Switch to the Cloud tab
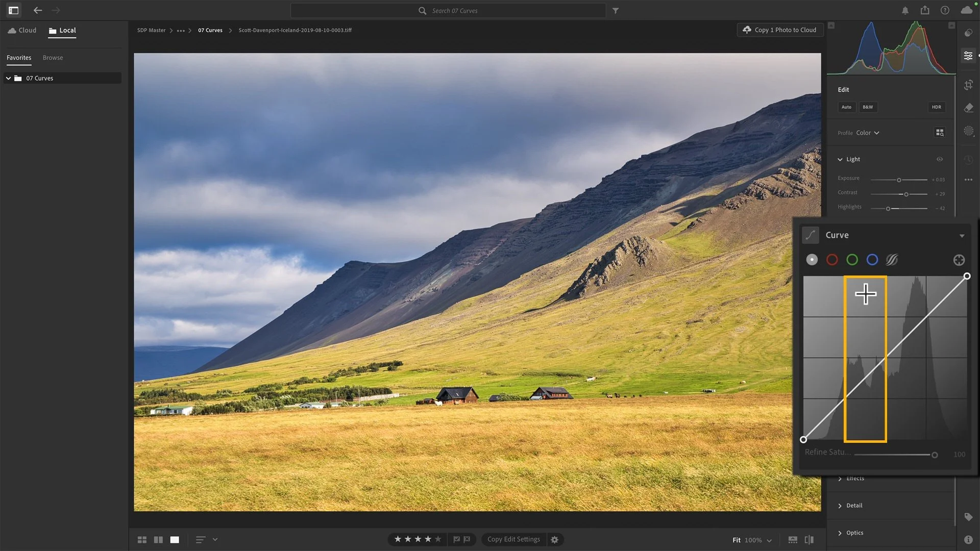 point(22,31)
